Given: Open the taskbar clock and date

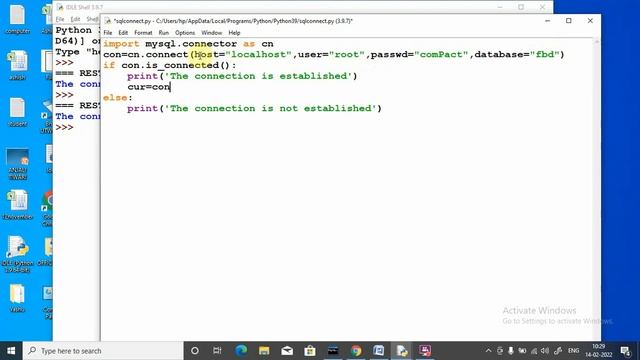Looking at the screenshot, I should (599, 351).
